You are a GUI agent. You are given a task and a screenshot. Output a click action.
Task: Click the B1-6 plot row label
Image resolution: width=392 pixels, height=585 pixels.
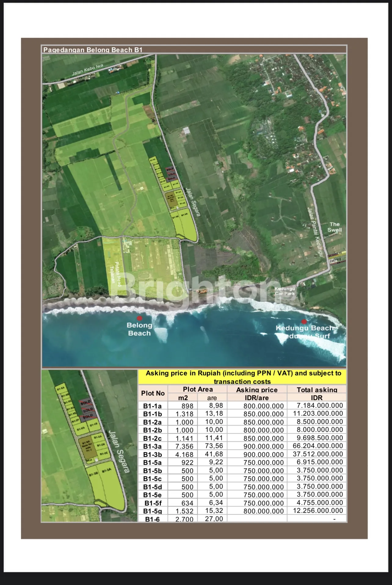[x=152, y=519]
